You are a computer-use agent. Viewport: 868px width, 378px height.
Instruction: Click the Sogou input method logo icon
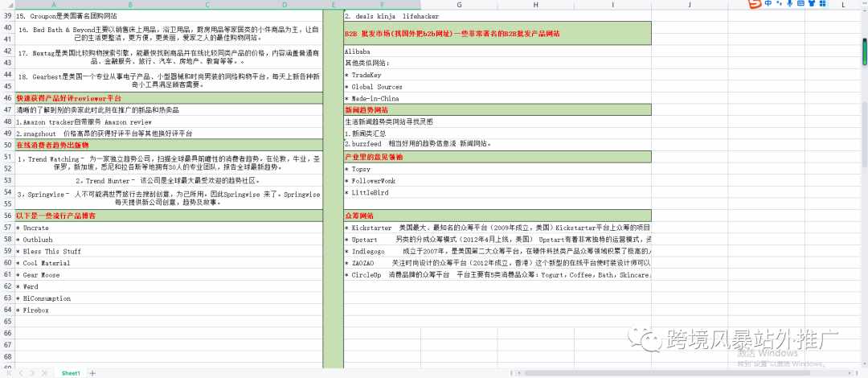(754, 4)
